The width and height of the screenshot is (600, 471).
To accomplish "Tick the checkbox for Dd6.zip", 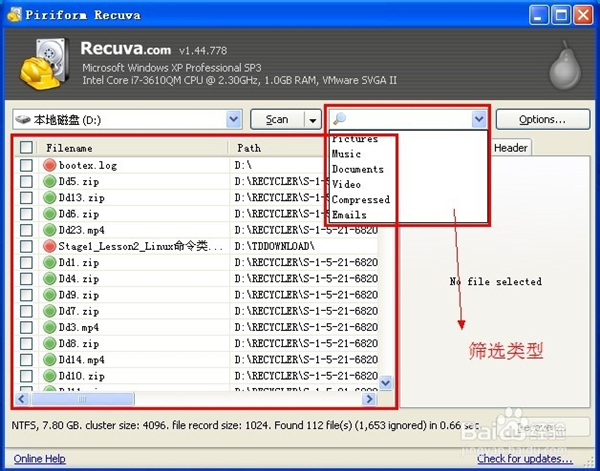I will point(26,213).
